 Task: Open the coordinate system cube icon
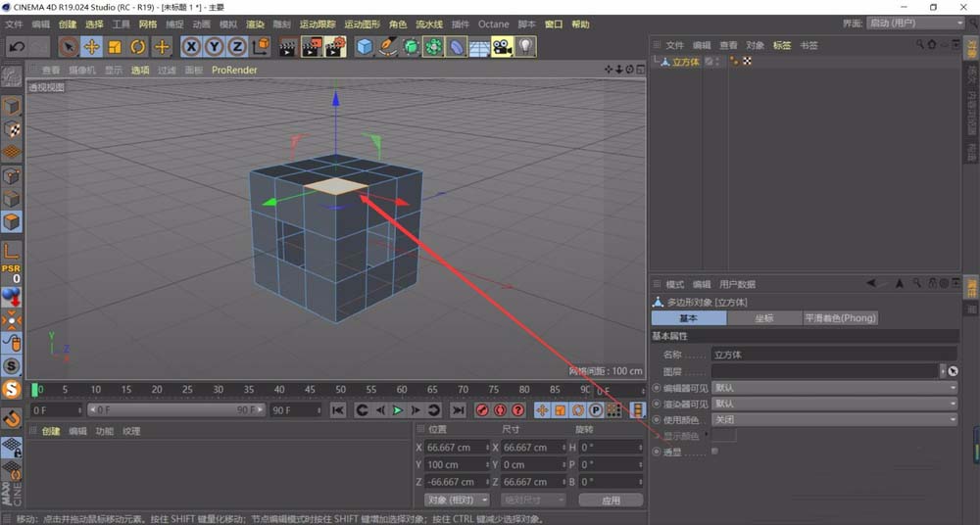point(262,47)
